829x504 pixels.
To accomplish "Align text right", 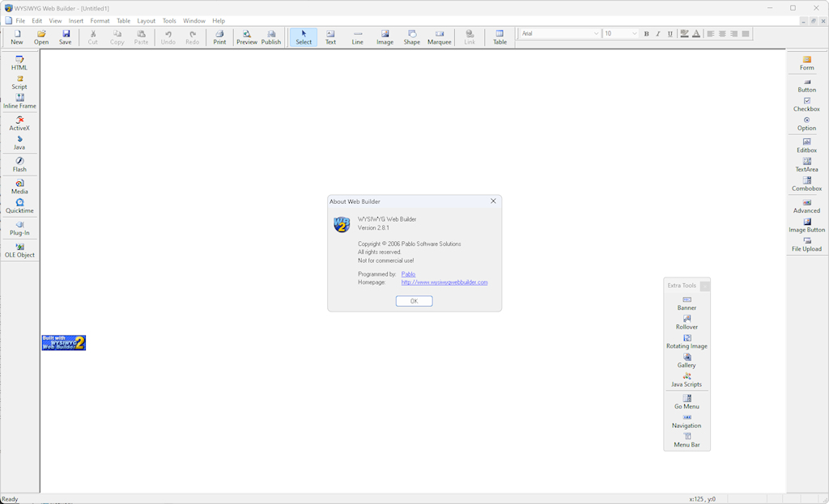I will 733,33.
